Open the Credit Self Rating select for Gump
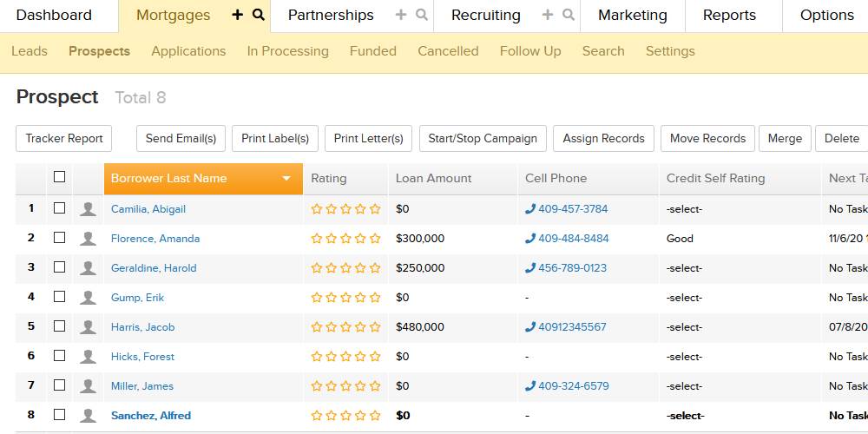The width and height of the screenshot is (868, 434). (x=684, y=298)
